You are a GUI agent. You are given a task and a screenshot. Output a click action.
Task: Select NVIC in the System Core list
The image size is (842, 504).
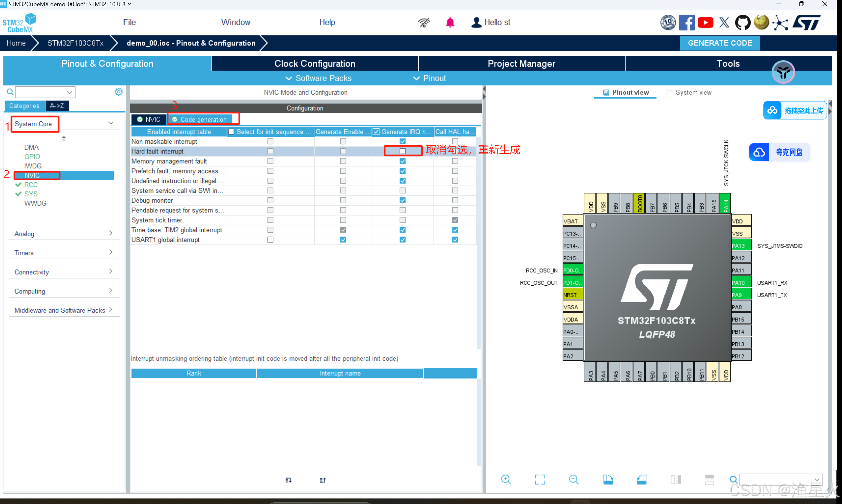pos(32,175)
